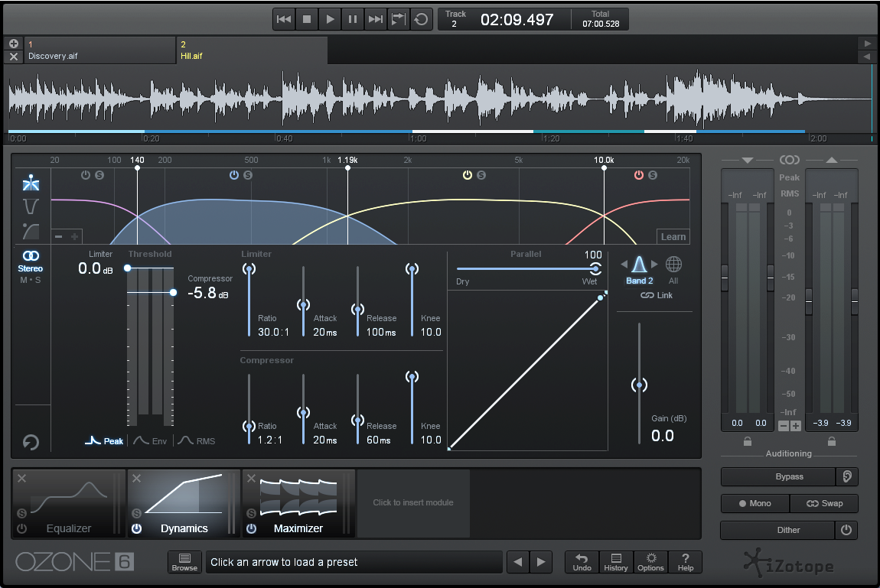Image resolution: width=880 pixels, height=588 pixels.
Task: Open the preset Browse button
Action: (184, 562)
